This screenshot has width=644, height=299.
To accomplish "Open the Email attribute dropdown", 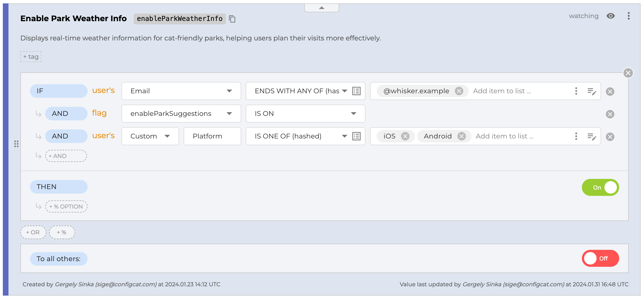I will coord(181,91).
